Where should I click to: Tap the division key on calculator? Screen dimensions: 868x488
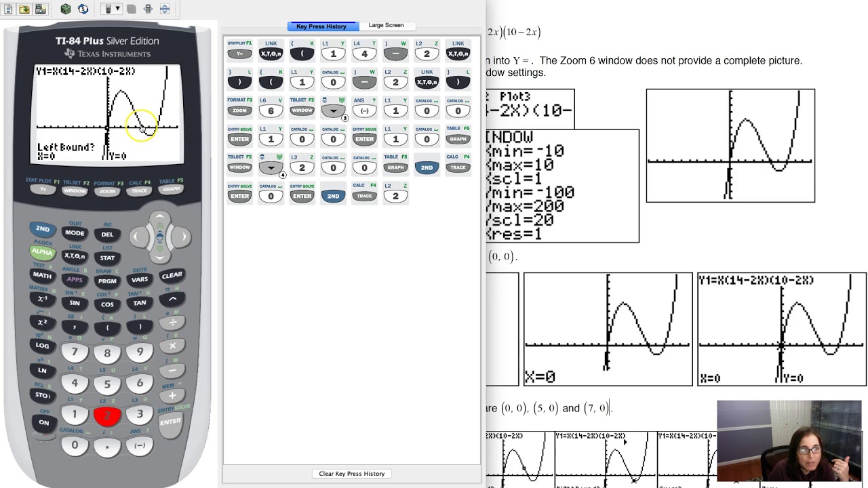[x=172, y=323]
